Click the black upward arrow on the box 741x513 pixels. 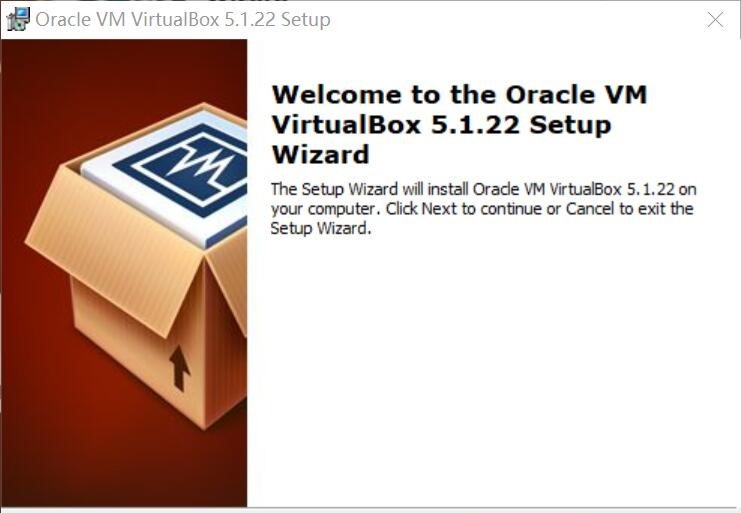coord(180,368)
